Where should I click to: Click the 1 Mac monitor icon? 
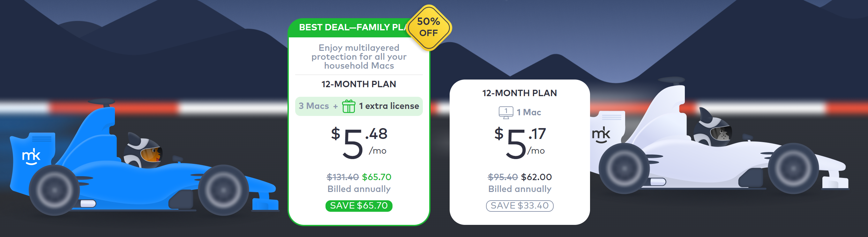(506, 112)
